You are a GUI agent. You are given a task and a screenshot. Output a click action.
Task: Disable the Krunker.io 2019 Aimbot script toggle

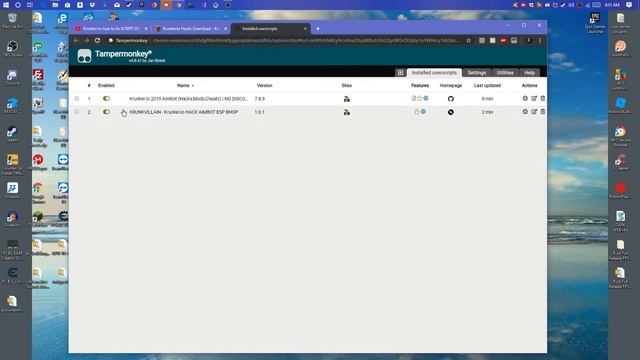(106, 98)
